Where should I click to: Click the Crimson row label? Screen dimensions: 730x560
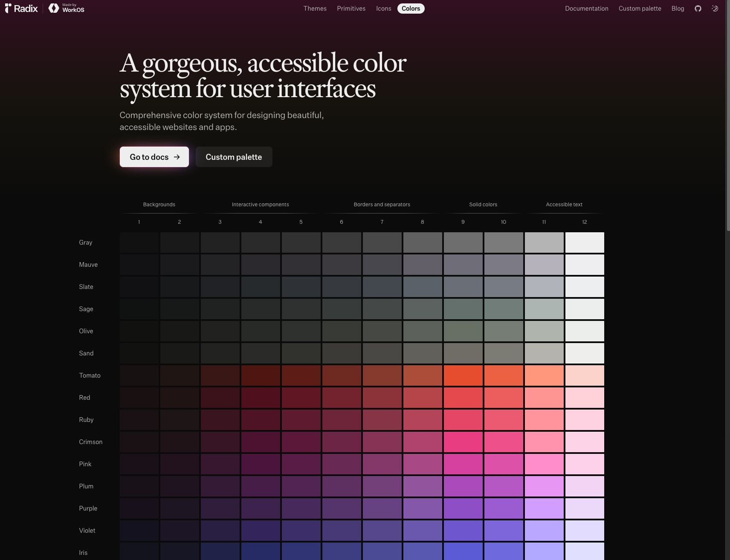point(91,442)
